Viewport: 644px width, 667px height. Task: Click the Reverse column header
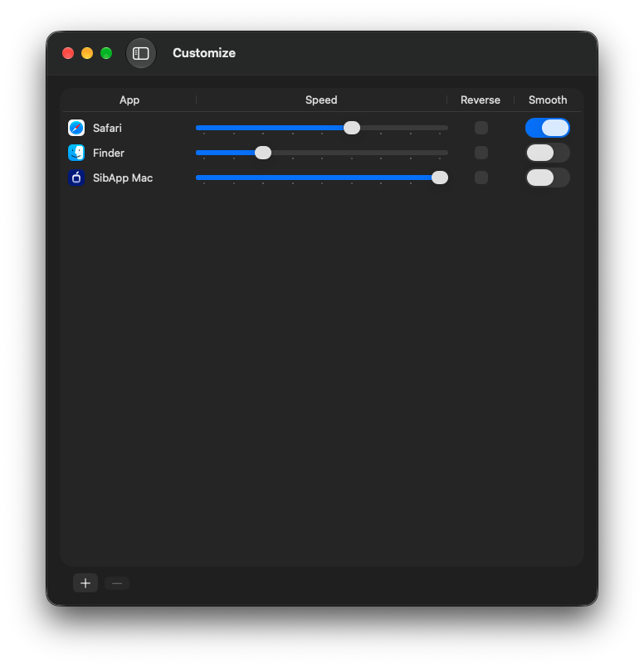pos(481,100)
